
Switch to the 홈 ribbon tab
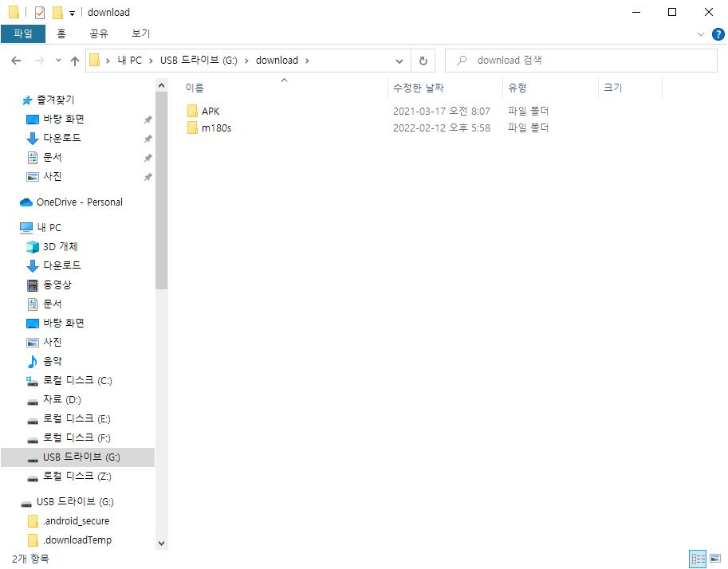click(61, 33)
